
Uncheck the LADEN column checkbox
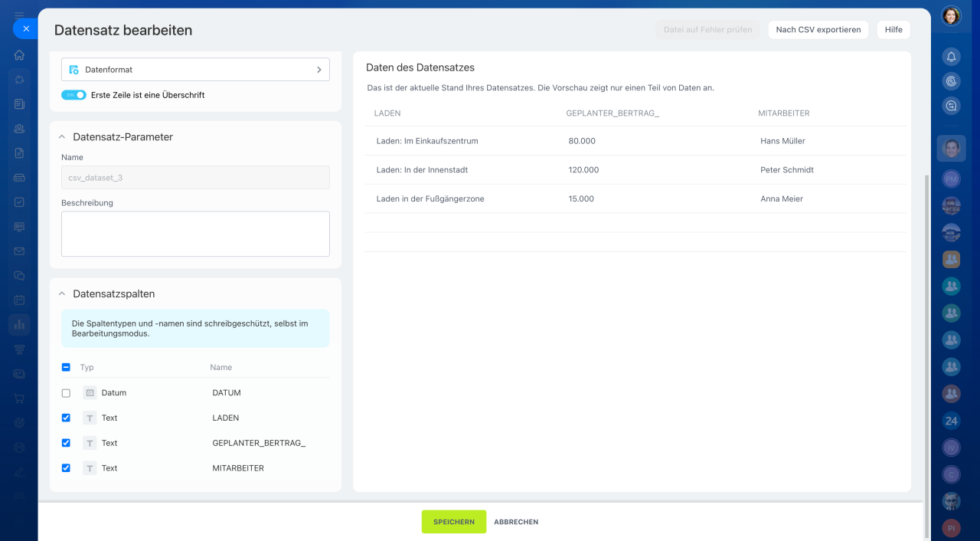click(66, 418)
